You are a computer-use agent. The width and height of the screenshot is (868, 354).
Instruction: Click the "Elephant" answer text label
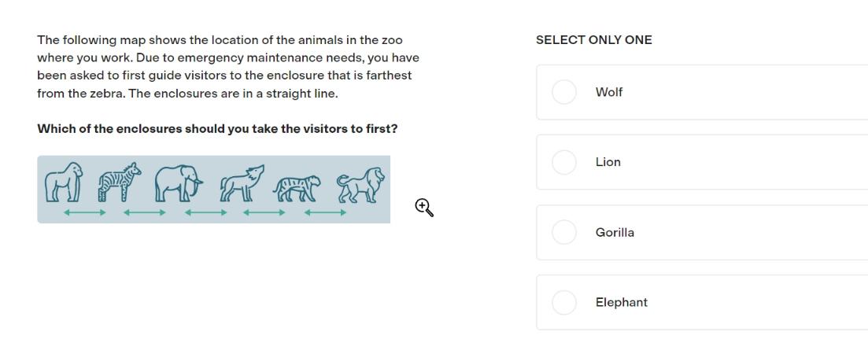(x=621, y=303)
